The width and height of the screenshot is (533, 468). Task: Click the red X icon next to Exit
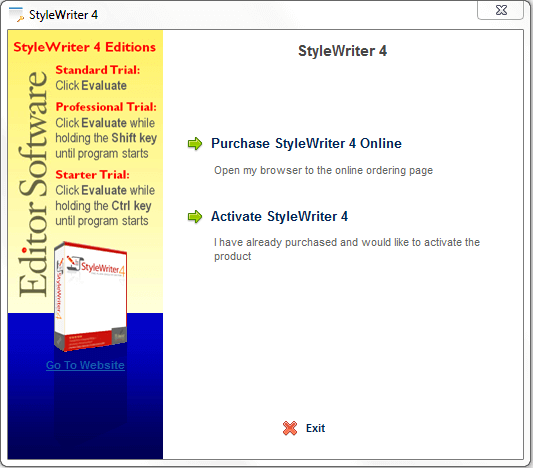(x=290, y=428)
